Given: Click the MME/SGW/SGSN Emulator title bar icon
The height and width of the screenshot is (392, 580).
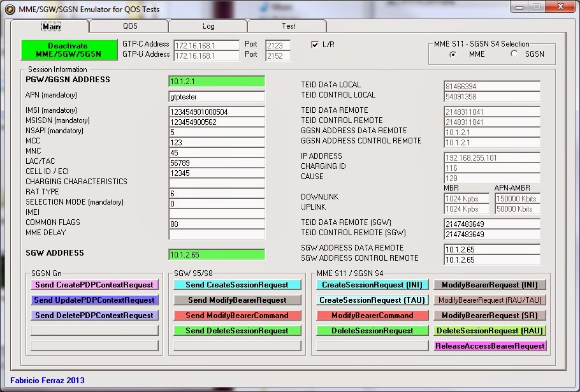Looking at the screenshot, I should [9, 8].
